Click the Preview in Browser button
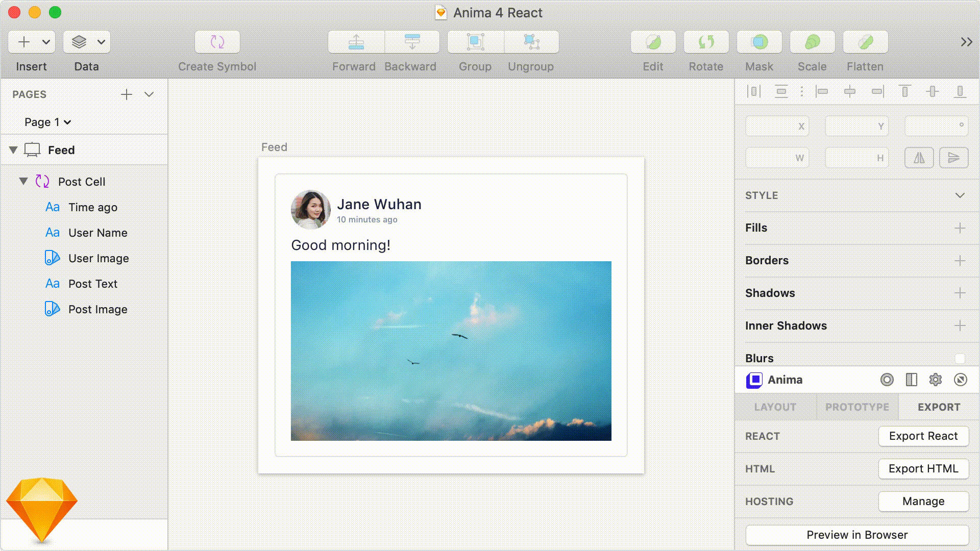 coord(856,535)
